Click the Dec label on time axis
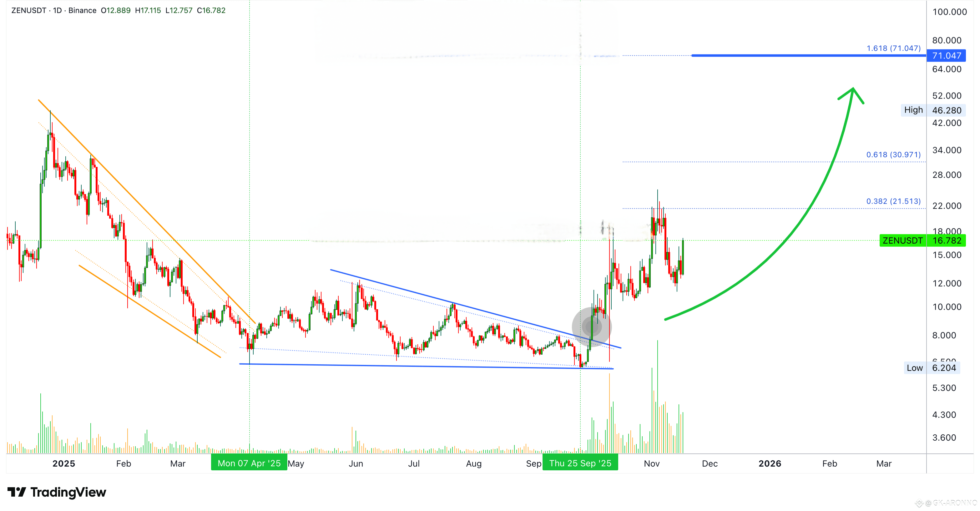 [710, 463]
